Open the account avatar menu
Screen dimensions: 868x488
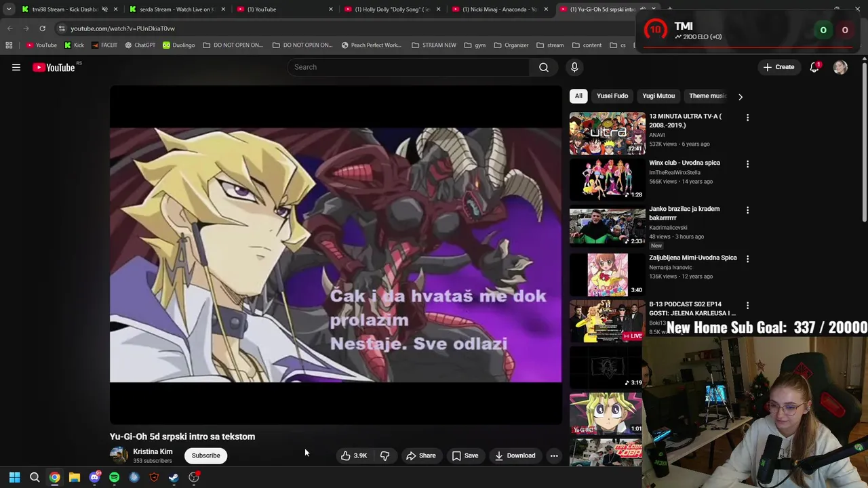tap(840, 67)
